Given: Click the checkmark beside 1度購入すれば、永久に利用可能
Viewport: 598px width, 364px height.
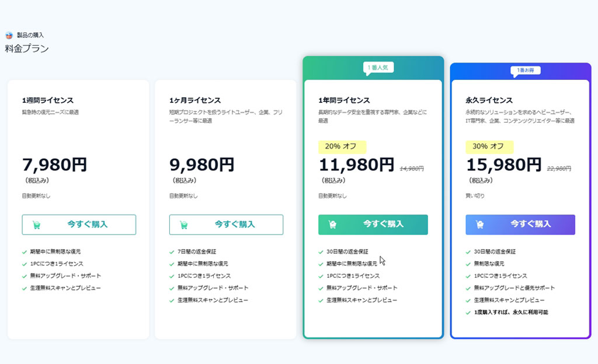Looking at the screenshot, I should click(x=468, y=313).
